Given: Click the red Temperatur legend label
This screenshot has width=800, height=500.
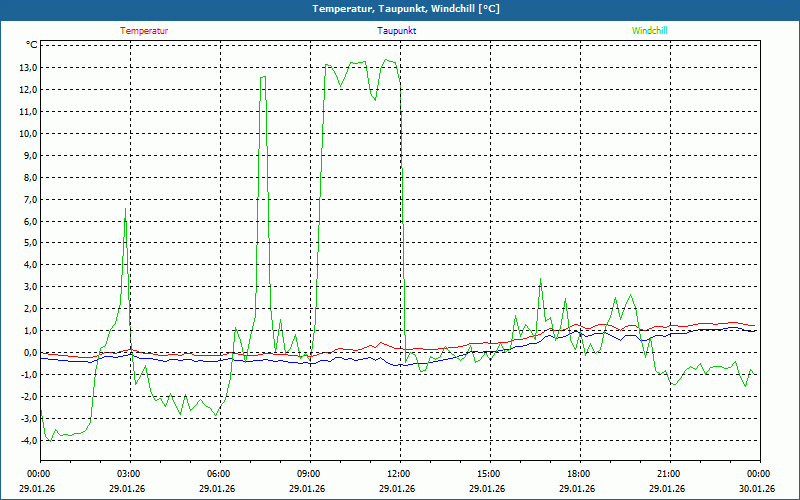Looking at the screenshot, I should click(144, 31).
